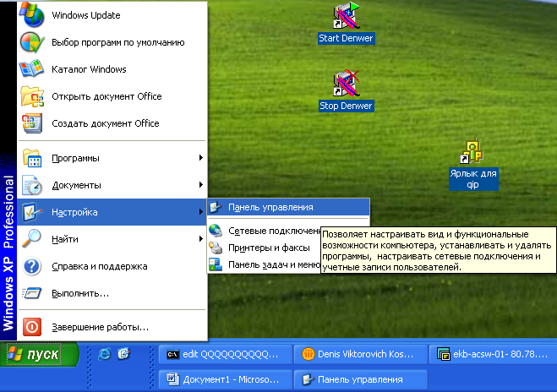Click the help question mark icon
The width and height of the screenshot is (557, 392).
[x=32, y=266]
